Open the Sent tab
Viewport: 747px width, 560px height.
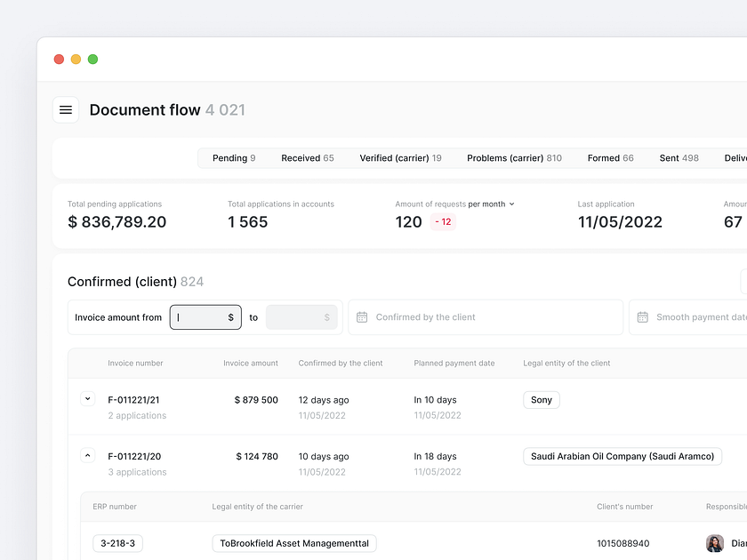(x=679, y=158)
